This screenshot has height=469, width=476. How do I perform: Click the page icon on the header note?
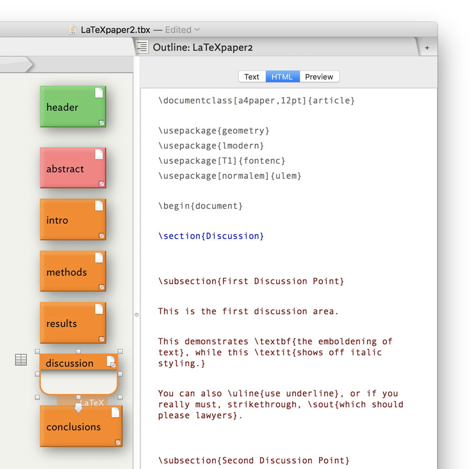(99, 92)
